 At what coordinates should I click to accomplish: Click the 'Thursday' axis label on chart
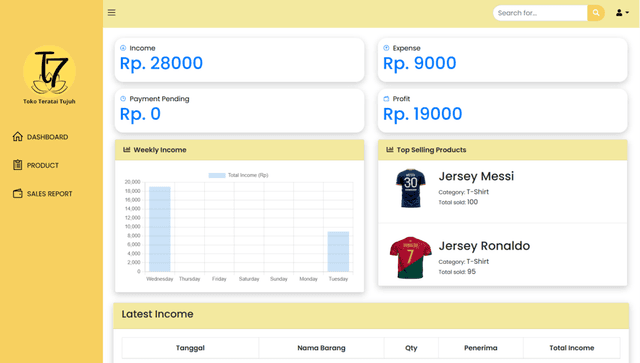[189, 279]
